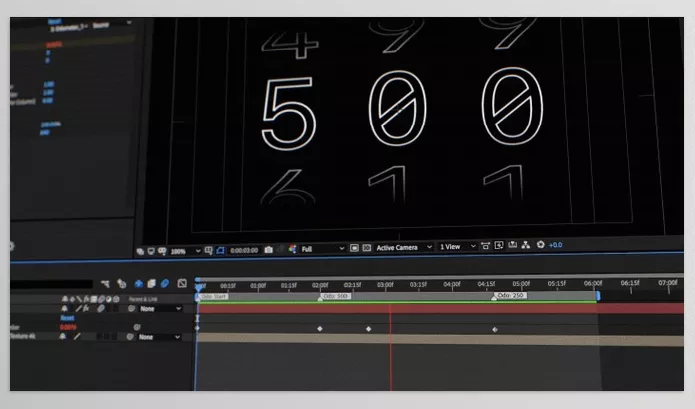This screenshot has height=409, width=695.
Task: Toggle the Frame Blending switch in timeline
Action: click(151, 283)
